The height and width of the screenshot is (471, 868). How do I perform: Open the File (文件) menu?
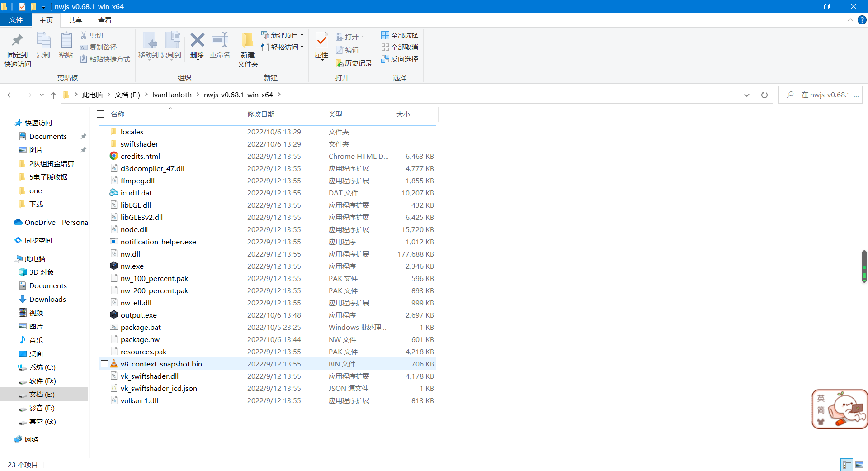[x=15, y=20]
